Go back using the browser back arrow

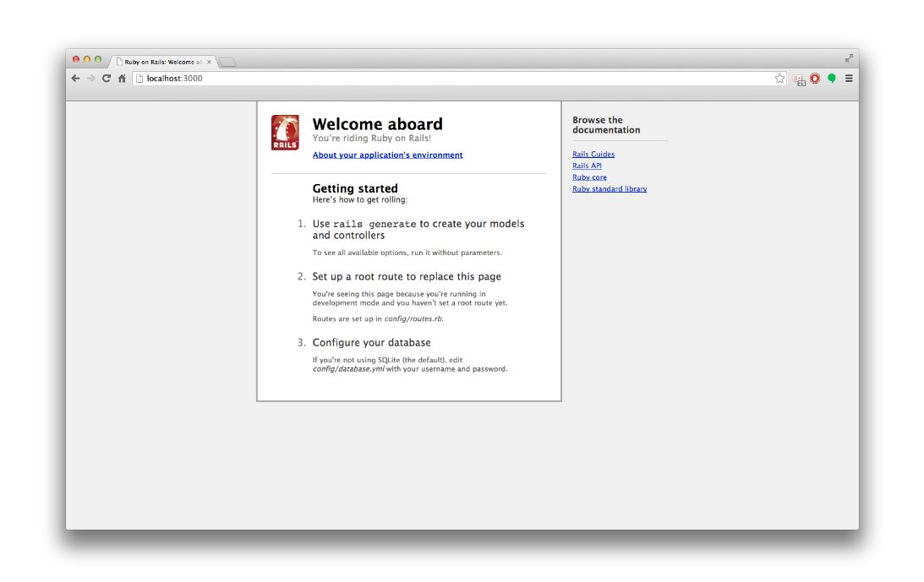[x=75, y=79]
